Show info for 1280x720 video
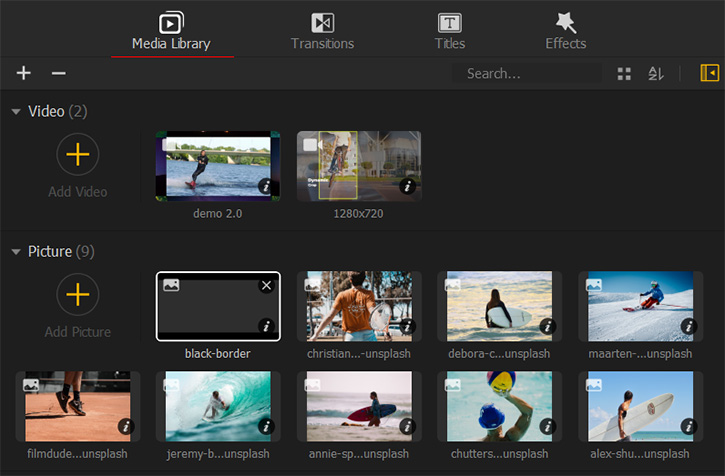 (x=407, y=186)
